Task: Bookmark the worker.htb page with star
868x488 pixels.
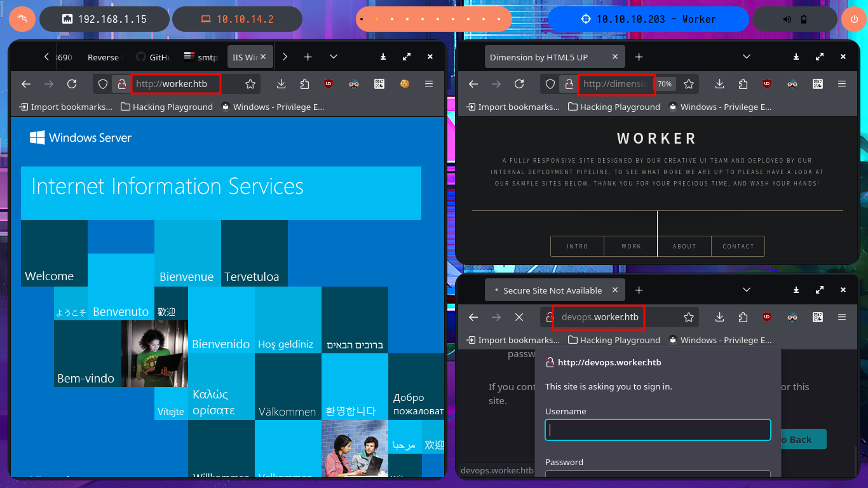Action: [250, 84]
